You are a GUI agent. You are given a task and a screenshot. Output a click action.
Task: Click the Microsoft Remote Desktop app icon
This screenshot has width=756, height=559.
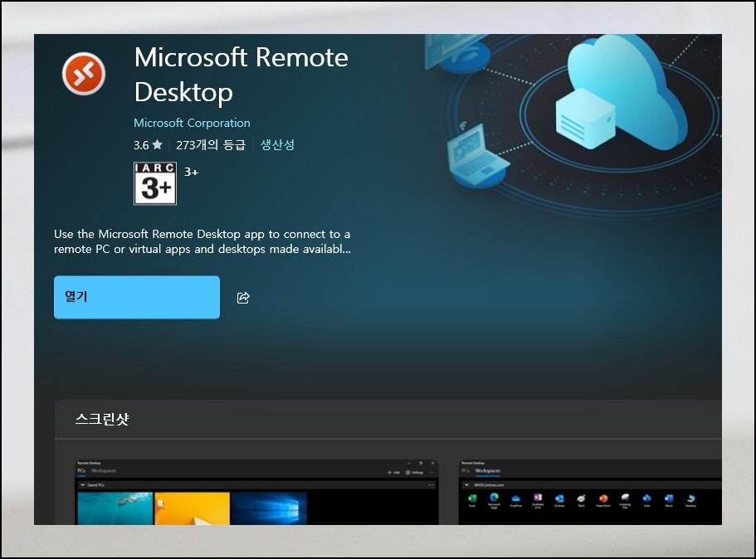(84, 74)
